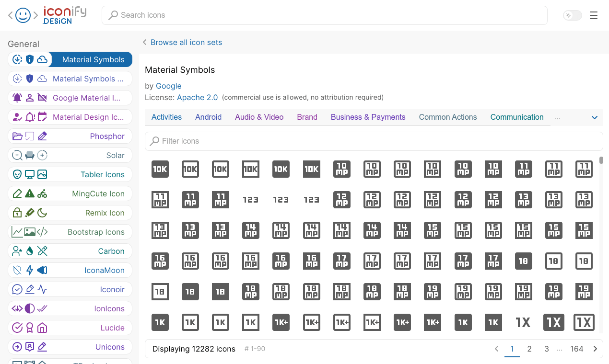Jump to page 3
This screenshot has height=364, width=609.
point(546,349)
